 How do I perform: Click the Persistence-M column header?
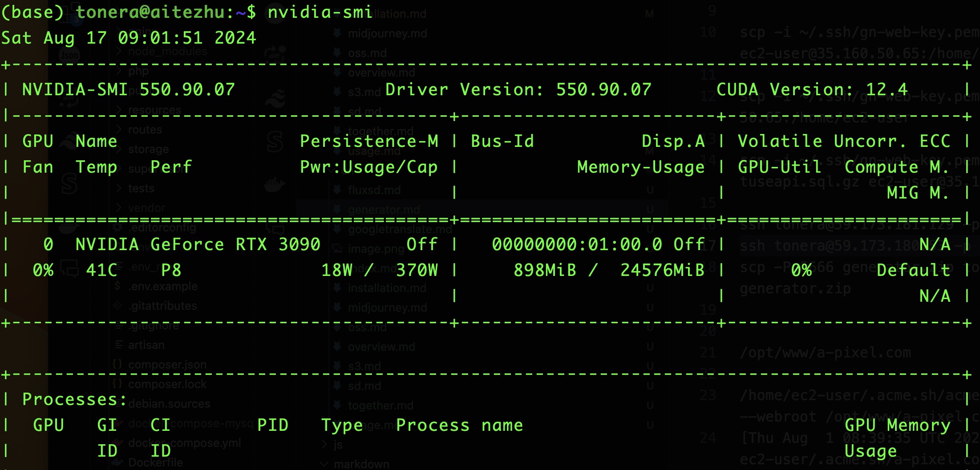(x=369, y=141)
